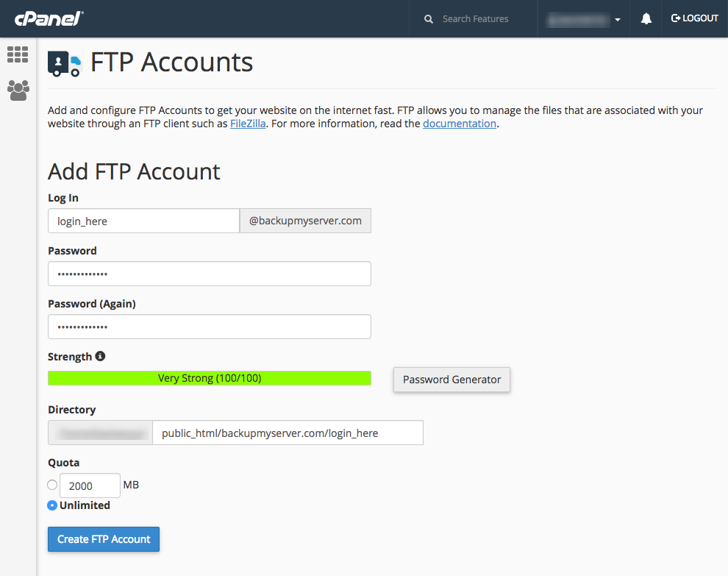Open User Manager people icon
The height and width of the screenshot is (576, 728).
click(18, 90)
